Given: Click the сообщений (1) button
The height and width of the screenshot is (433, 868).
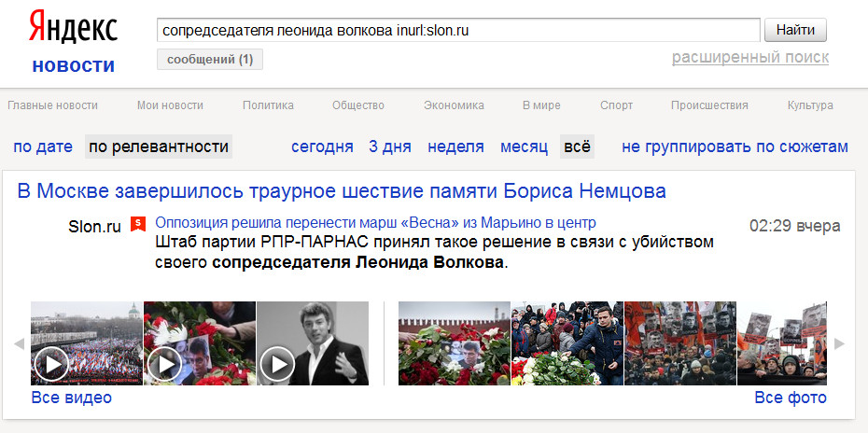Looking at the screenshot, I should pyautogui.click(x=210, y=60).
